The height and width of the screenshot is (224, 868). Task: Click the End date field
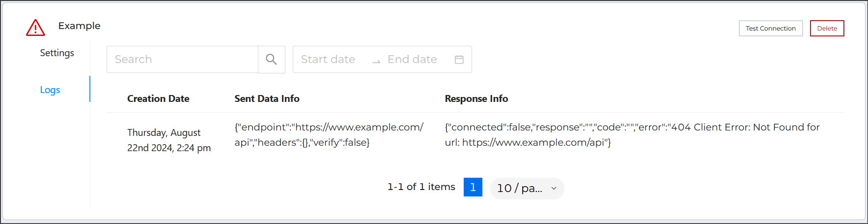413,60
